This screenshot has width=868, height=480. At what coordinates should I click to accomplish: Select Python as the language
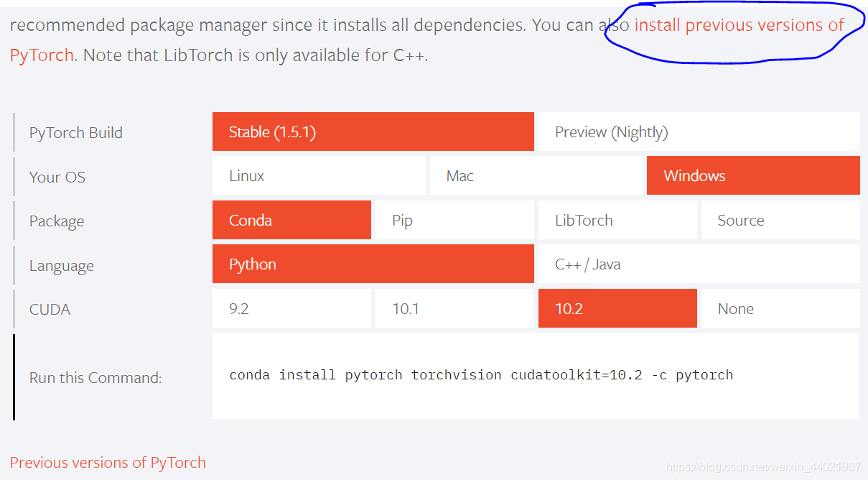(373, 264)
